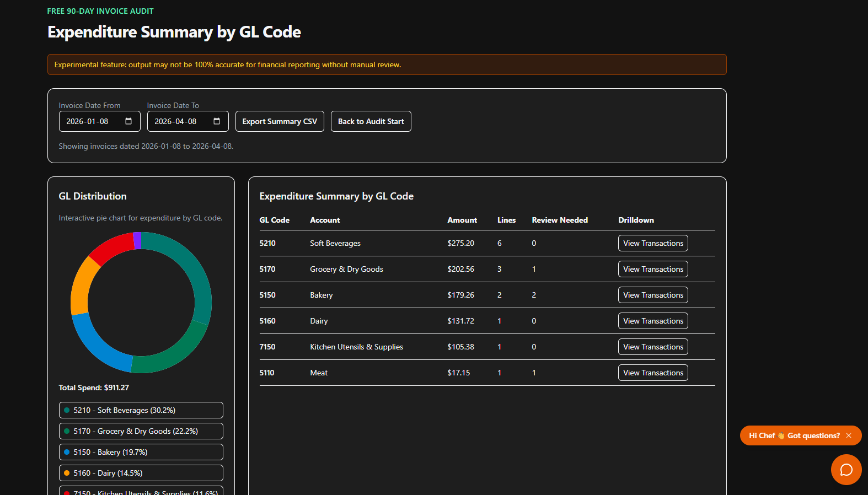The height and width of the screenshot is (495, 868).
Task: View Transactions for Grocery & Dry Goods
Action: click(653, 269)
